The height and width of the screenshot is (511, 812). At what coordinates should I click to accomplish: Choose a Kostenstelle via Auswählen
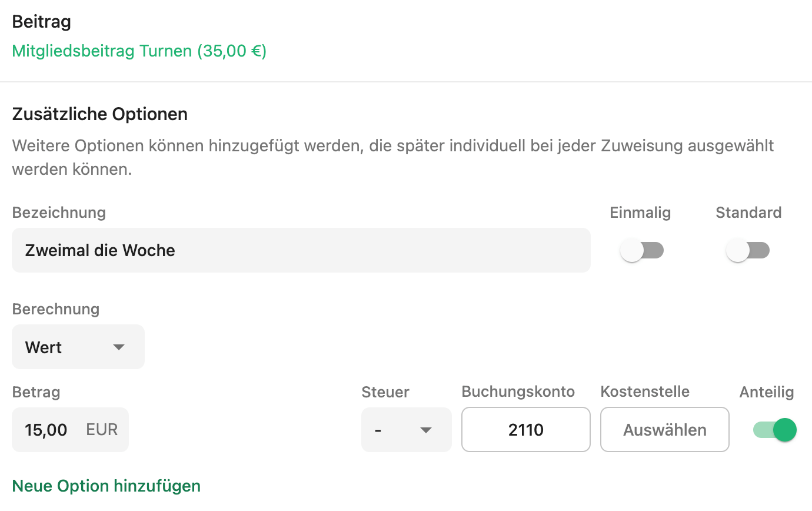pyautogui.click(x=665, y=430)
